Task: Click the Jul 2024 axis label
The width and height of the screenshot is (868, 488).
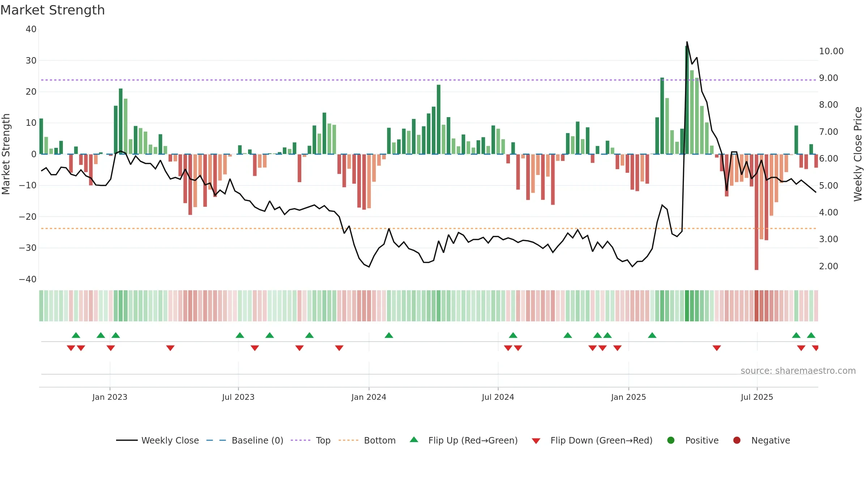Action: 498,397
